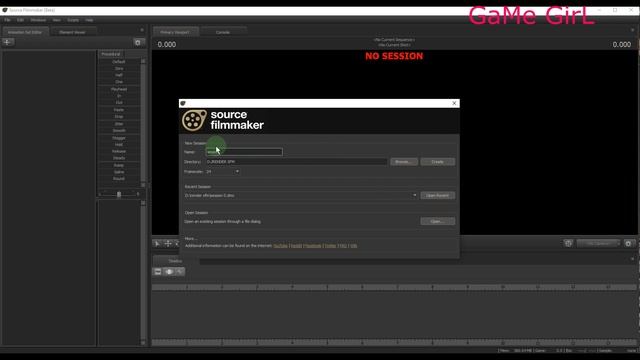This screenshot has height=360, width=640.
Task: Follow the Wiki link
Action: coord(354,246)
